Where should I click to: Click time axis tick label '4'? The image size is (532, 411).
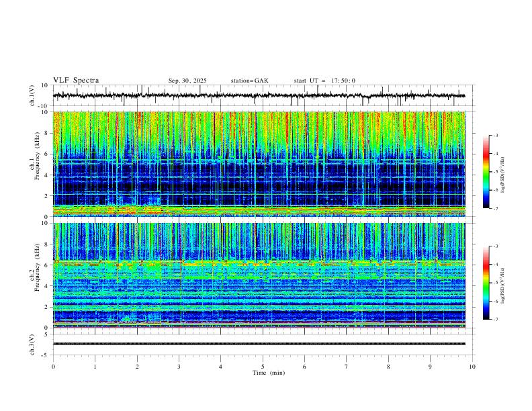coord(220,367)
